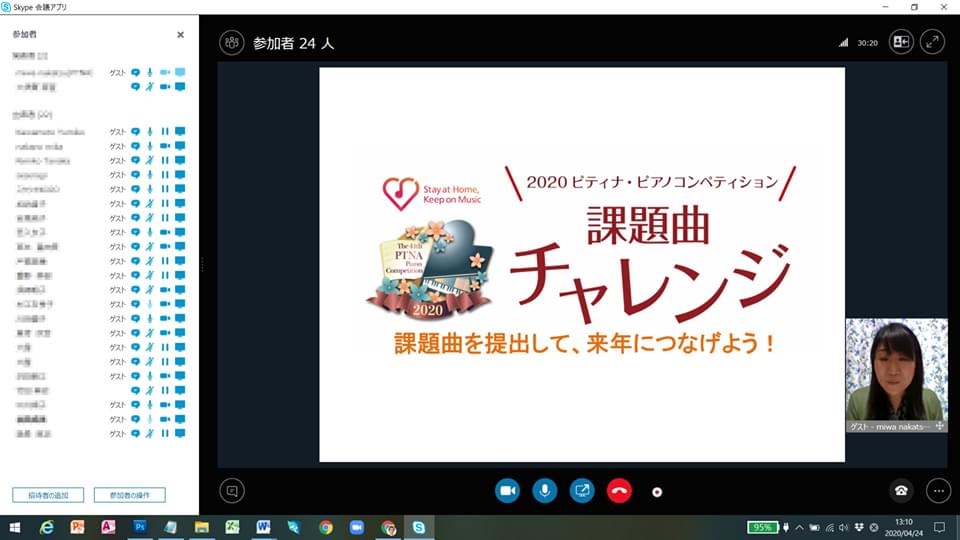The height and width of the screenshot is (540, 960).
Task: Open the participants list icon beside 参加者 24 人
Action: (x=231, y=43)
